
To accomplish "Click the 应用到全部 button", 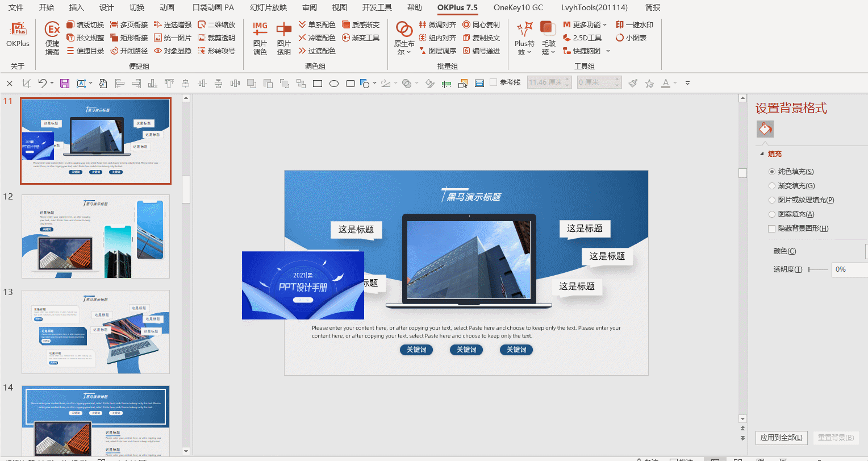I will (781, 438).
